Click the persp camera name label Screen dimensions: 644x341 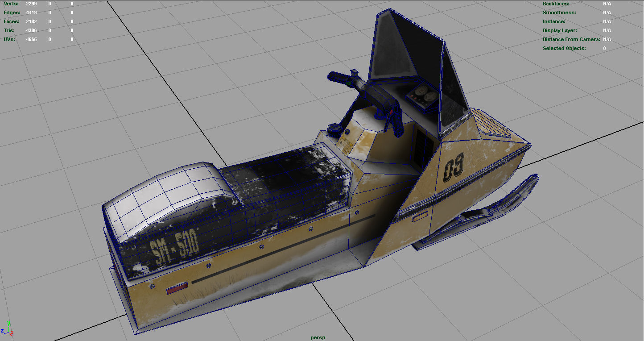318,337
